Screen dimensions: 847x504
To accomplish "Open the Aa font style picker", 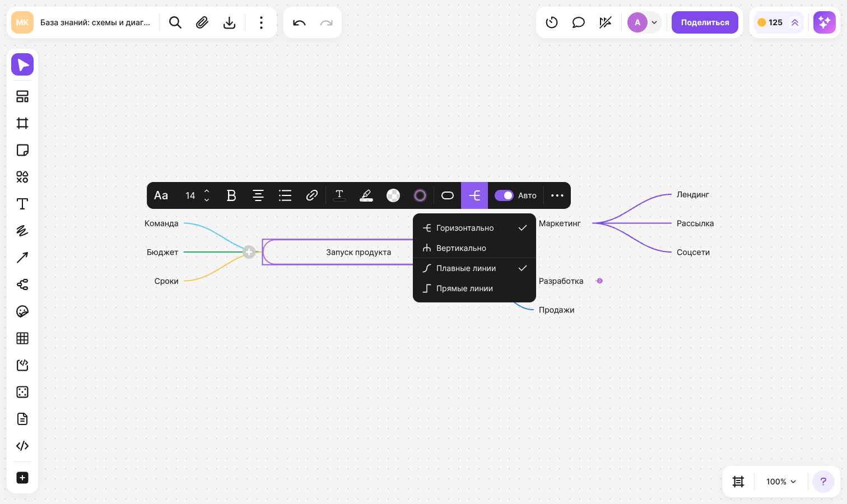I will [161, 195].
